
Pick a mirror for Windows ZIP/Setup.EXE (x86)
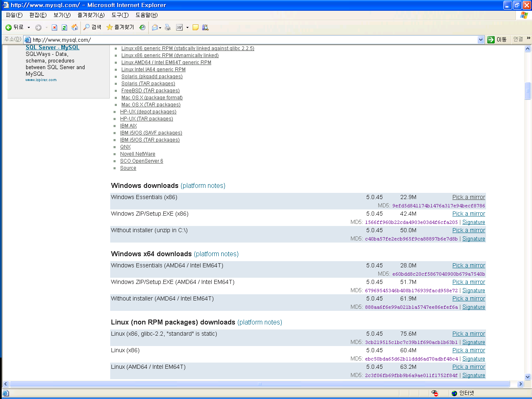click(469, 214)
